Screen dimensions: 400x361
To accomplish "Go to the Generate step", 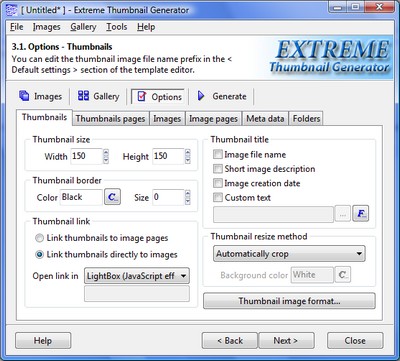I will [222, 96].
